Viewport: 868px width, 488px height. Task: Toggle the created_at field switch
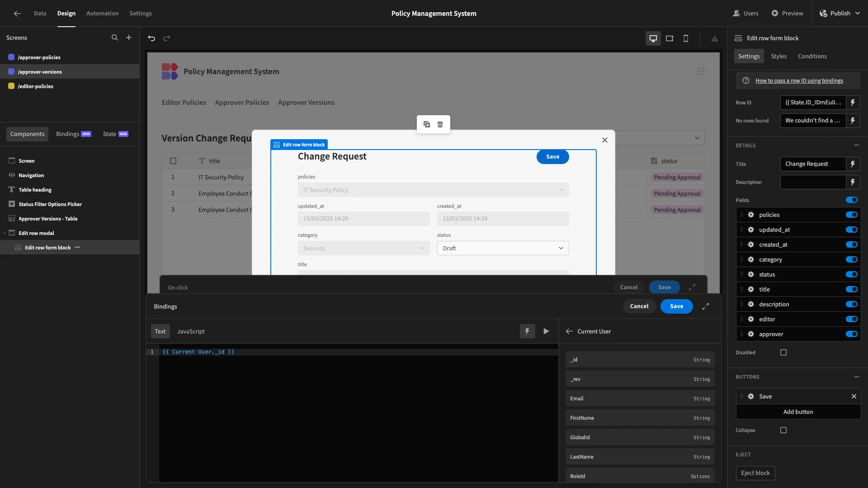[x=852, y=245]
